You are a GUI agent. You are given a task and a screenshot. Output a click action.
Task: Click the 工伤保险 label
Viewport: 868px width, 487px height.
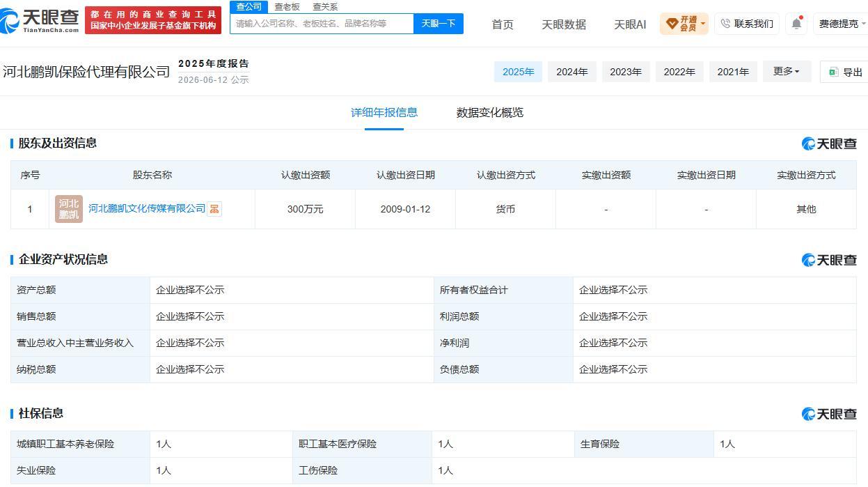click(318, 470)
